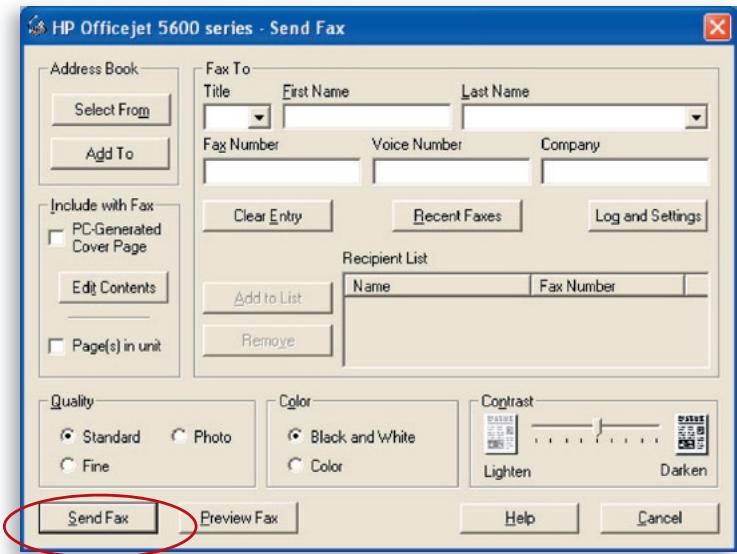The image size is (737, 554).
Task: Click Preview Fax
Action: pyautogui.click(x=239, y=518)
